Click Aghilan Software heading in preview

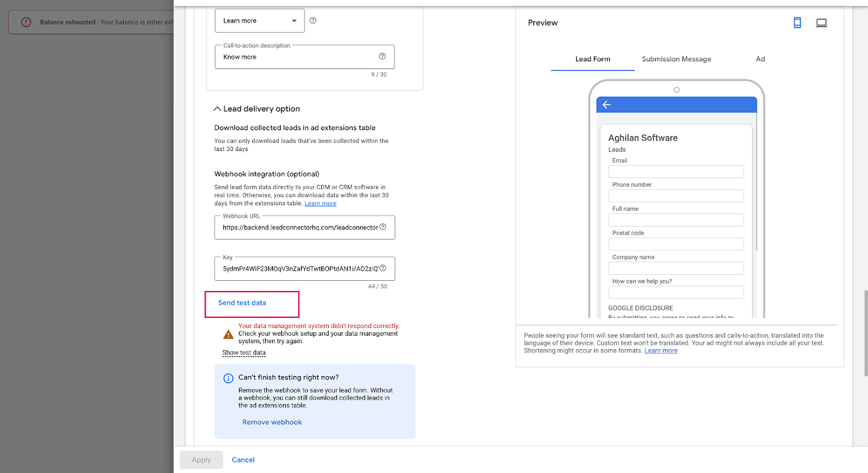(643, 138)
